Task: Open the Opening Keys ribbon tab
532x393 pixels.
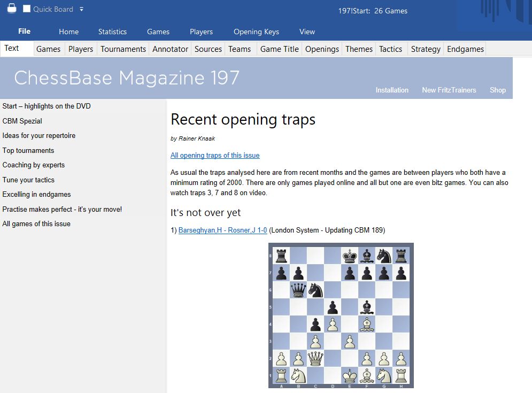Action: click(x=256, y=32)
